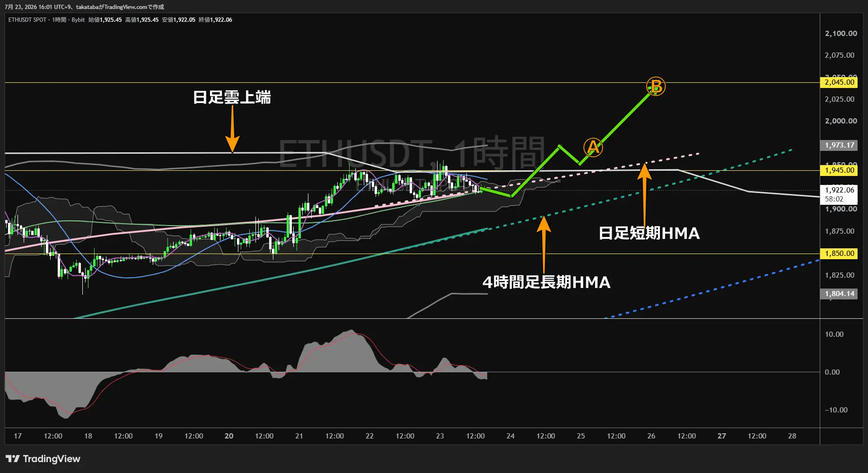Image resolution: width=868 pixels, height=473 pixels.
Task: Select the orange circled A marker
Action: 593,148
